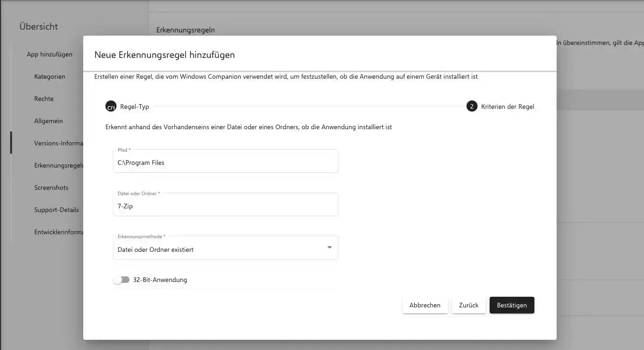Select Kategorien in the sidebar
This screenshot has width=644, height=350.
[49, 76]
